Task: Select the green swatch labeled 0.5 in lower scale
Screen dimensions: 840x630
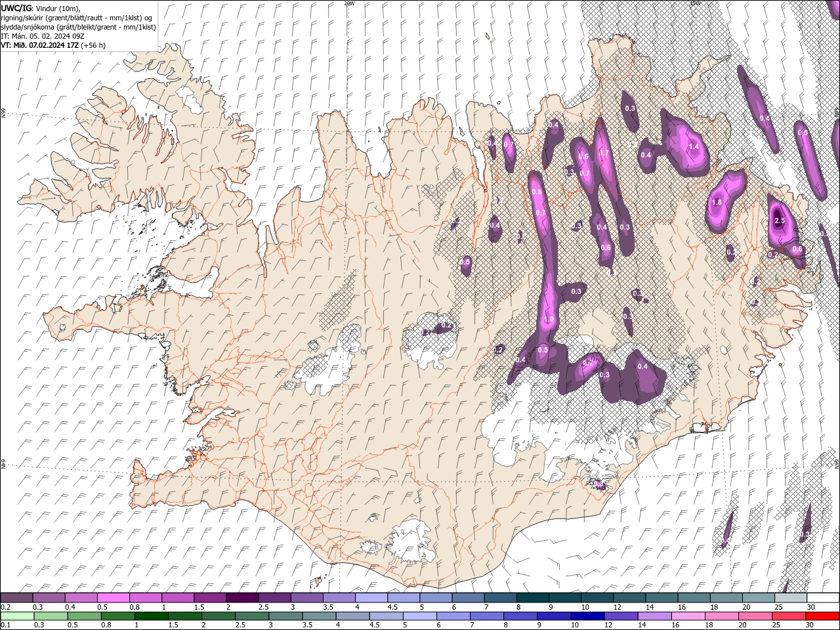Action: (x=85, y=616)
